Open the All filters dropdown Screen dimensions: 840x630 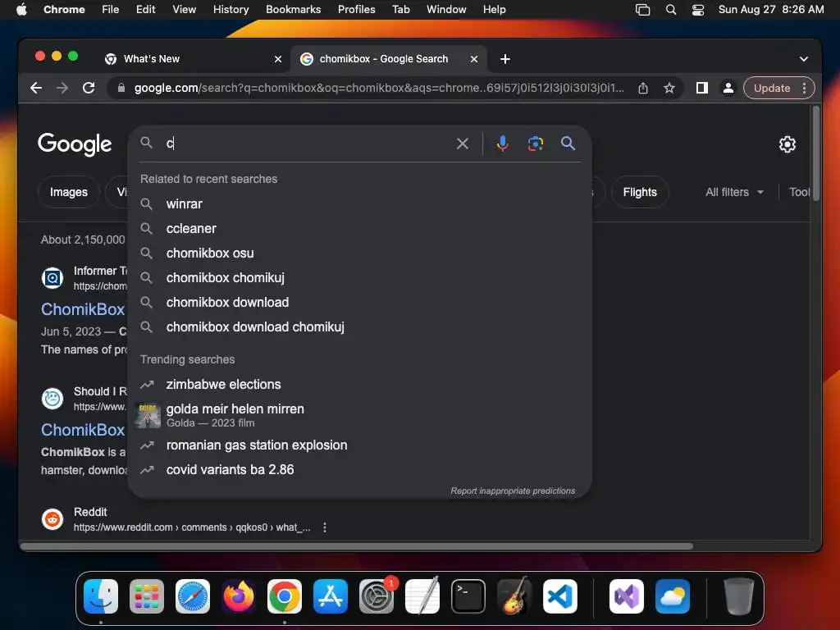click(x=734, y=192)
